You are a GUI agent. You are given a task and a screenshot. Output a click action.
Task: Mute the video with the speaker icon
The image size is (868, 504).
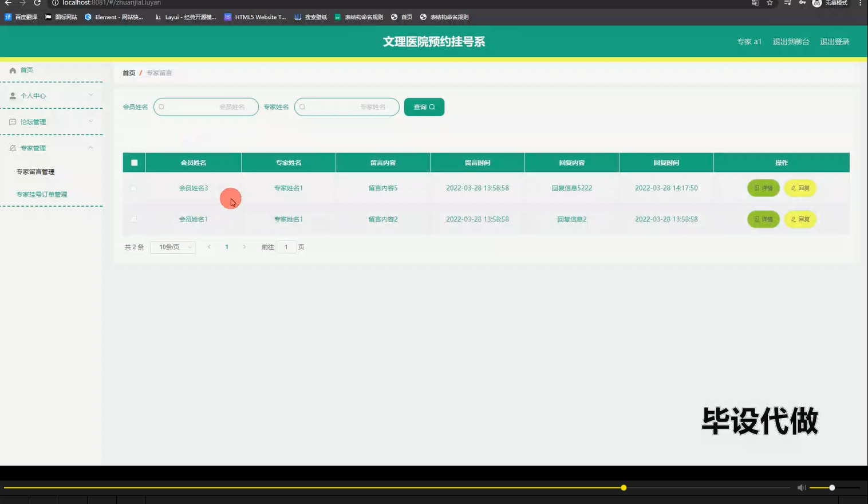[x=801, y=488]
